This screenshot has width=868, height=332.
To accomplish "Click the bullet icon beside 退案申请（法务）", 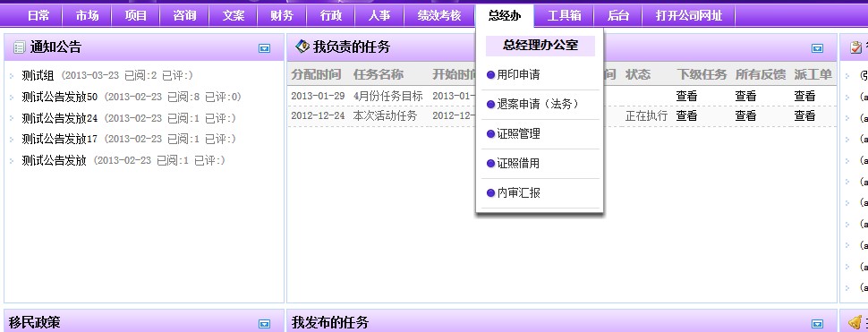I will pos(490,105).
